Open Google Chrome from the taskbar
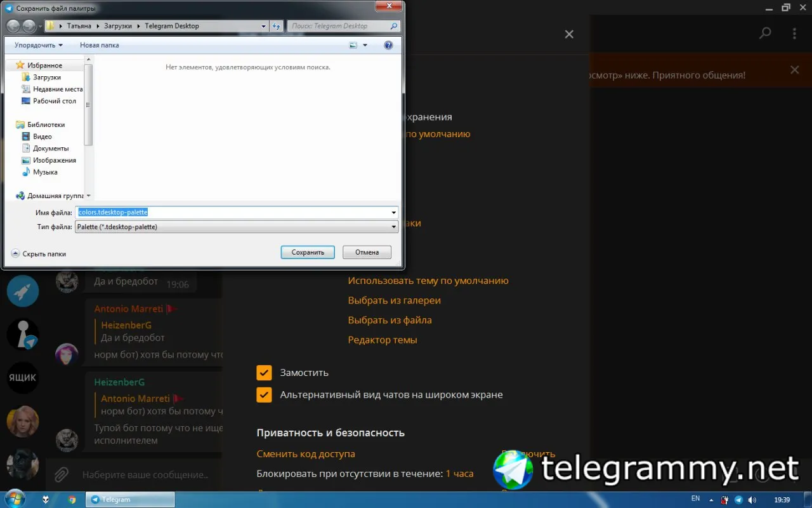 [x=72, y=500]
